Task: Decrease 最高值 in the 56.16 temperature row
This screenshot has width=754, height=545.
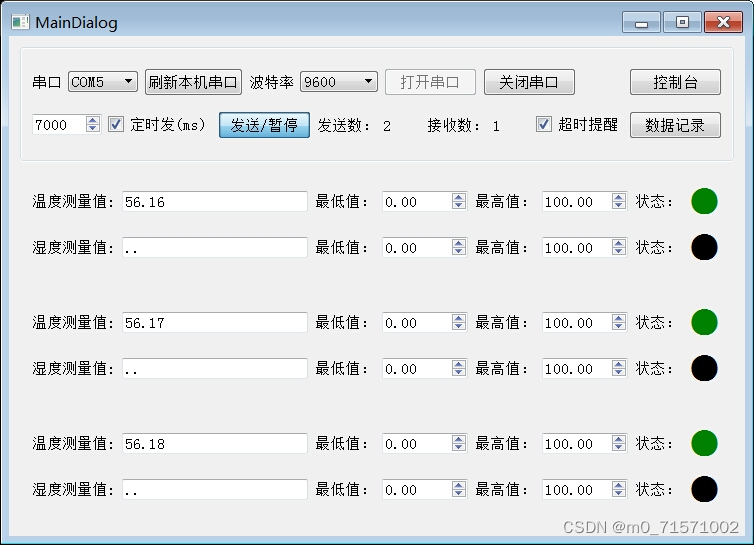Action: click(619, 205)
